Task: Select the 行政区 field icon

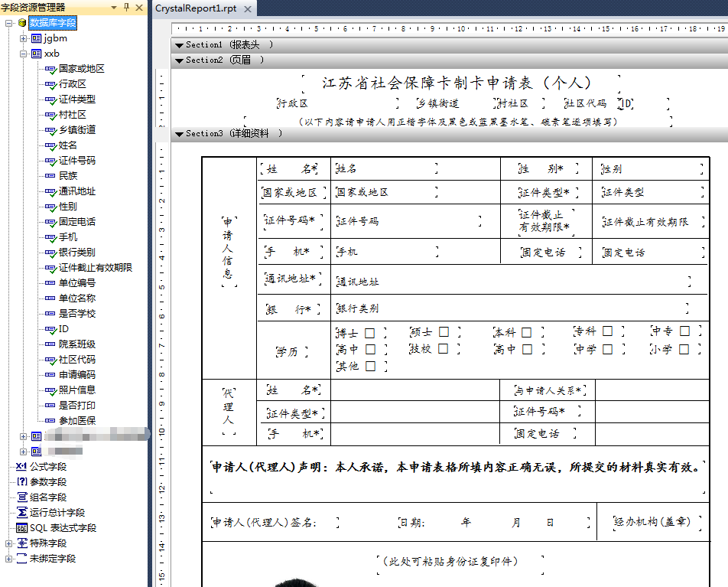Action: [x=50, y=85]
